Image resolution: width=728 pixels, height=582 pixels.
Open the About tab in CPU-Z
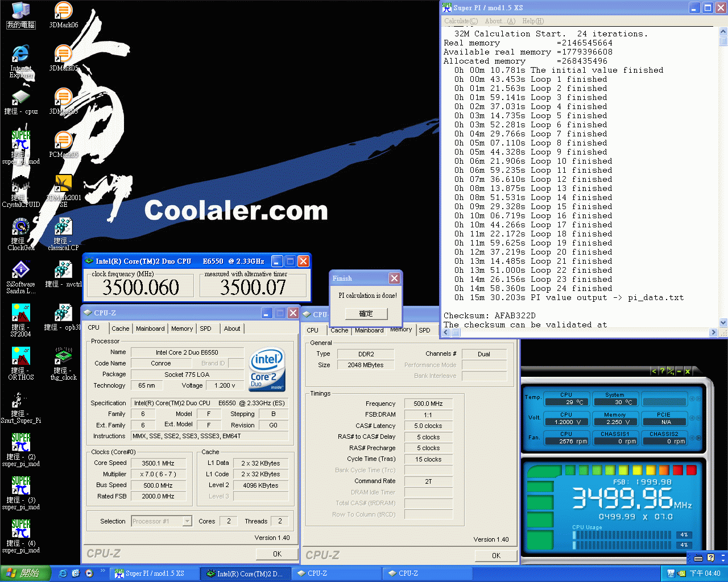pyautogui.click(x=231, y=329)
